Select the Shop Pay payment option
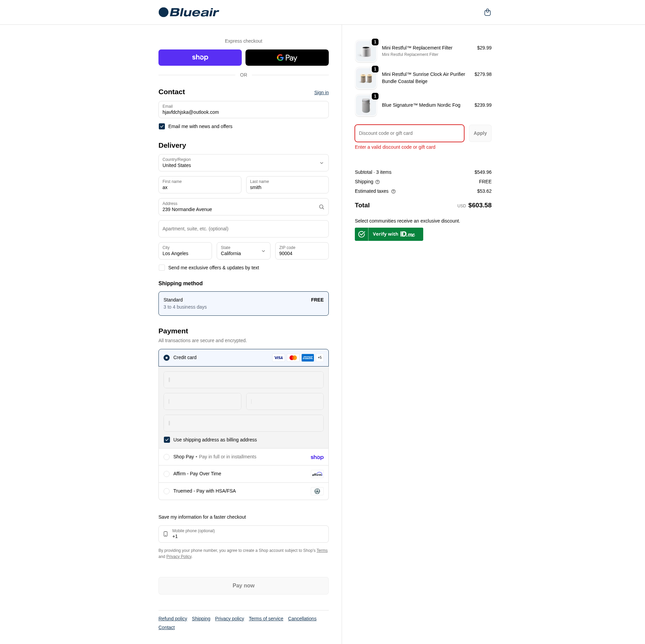 pyautogui.click(x=167, y=457)
